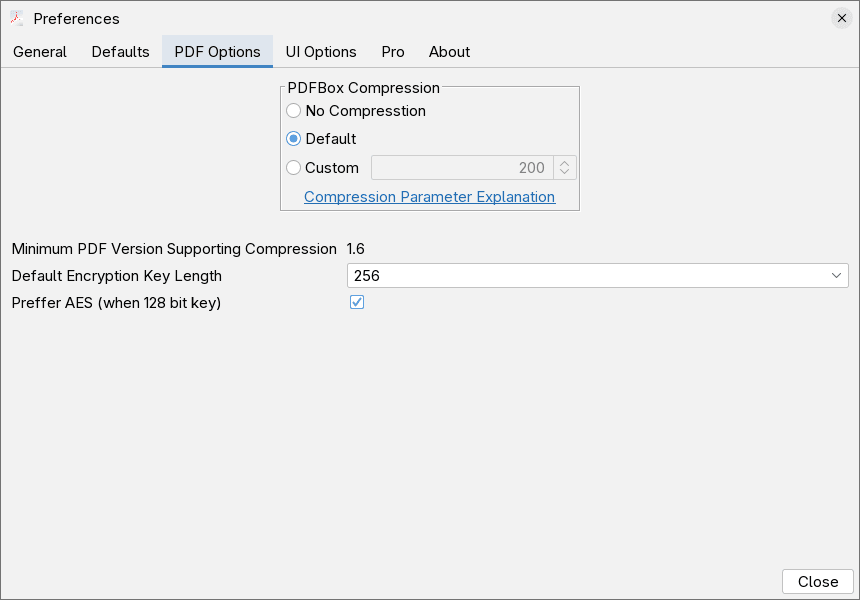The width and height of the screenshot is (860, 600).
Task: Click the PDF application icon in title bar
Action: pos(14,18)
